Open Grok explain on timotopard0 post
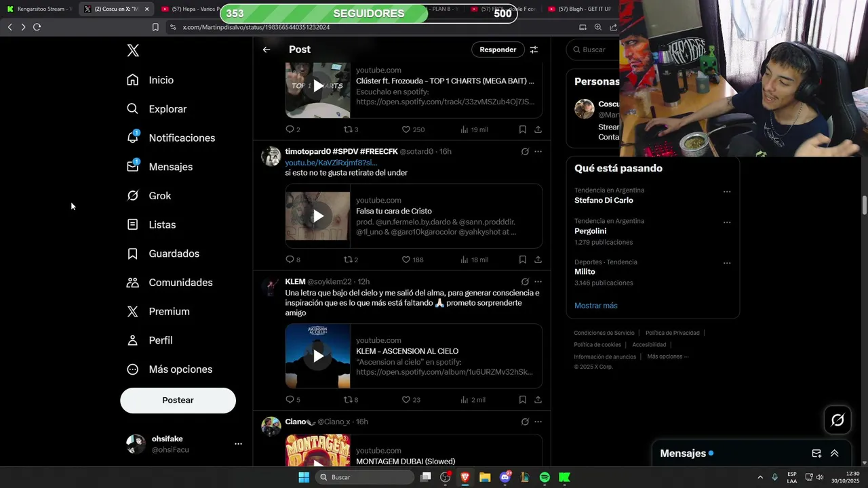The width and height of the screenshot is (868, 488). [x=525, y=151]
